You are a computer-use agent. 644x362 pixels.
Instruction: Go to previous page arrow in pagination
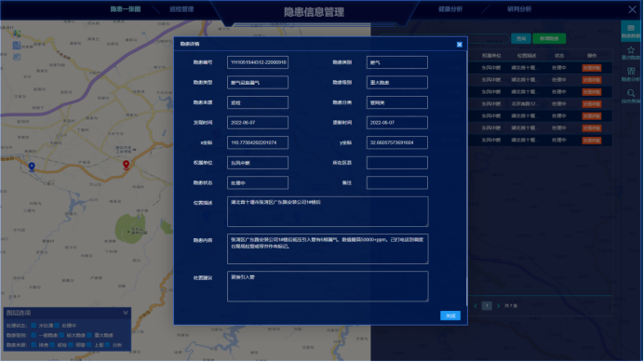coord(476,306)
